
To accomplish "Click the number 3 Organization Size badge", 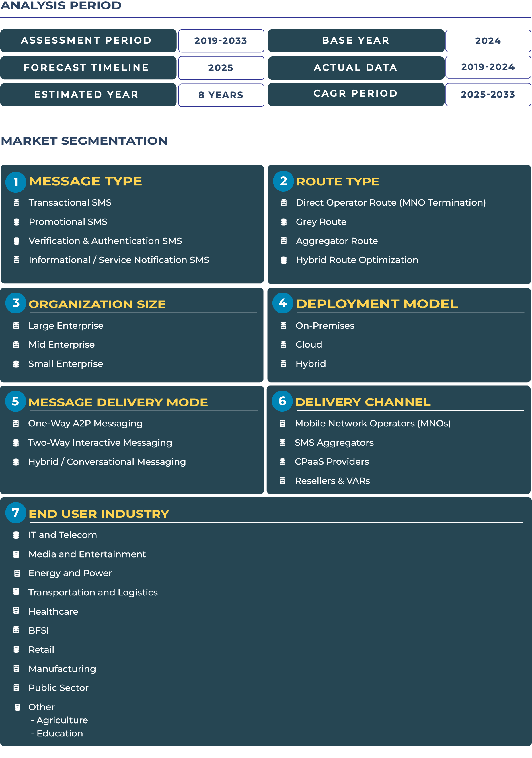I will point(15,303).
